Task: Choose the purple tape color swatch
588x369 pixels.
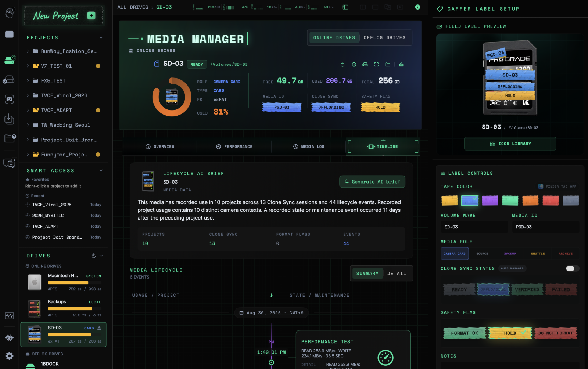Action: pos(490,200)
